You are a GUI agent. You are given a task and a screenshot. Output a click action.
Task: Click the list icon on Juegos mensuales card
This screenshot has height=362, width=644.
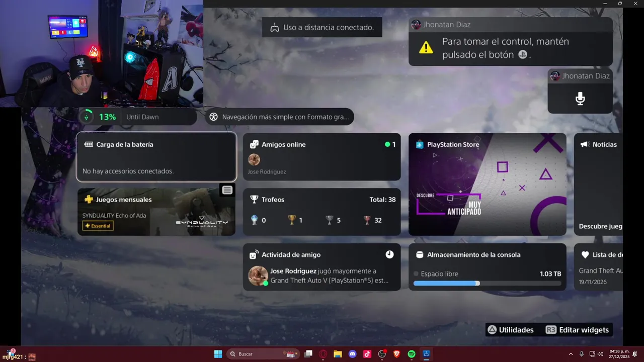227,190
